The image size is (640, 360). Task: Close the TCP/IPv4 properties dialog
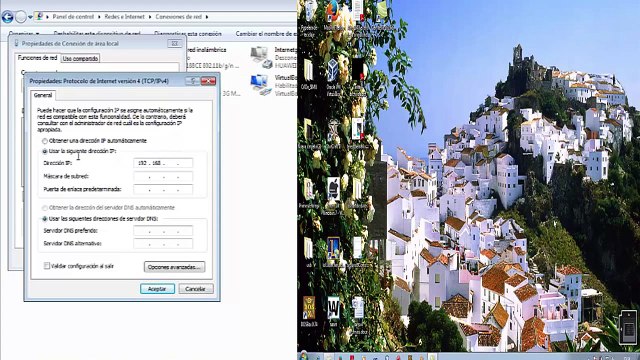pos(208,81)
